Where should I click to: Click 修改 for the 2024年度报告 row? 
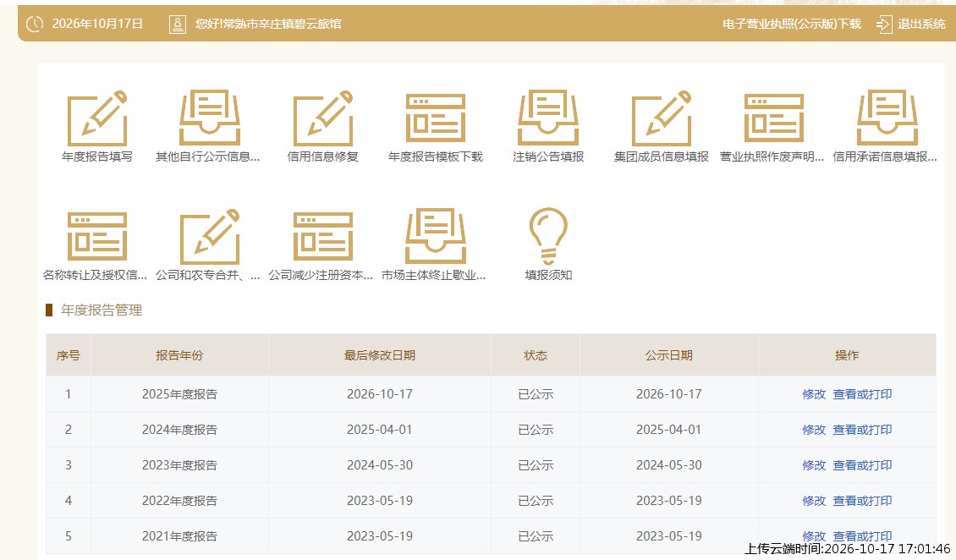tap(814, 430)
